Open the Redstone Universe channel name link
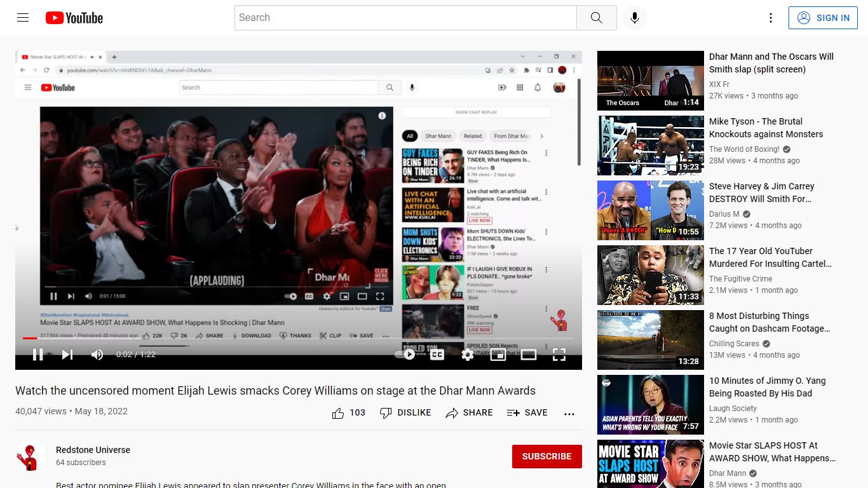Viewport: 868px width, 488px height. (x=93, y=450)
